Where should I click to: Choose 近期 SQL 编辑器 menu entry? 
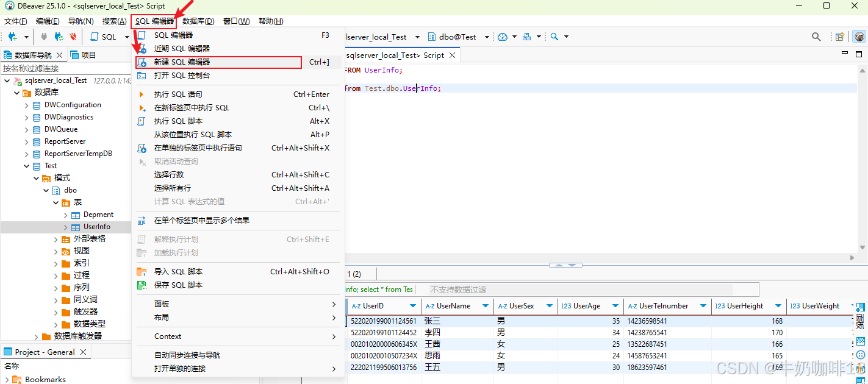coord(238,49)
